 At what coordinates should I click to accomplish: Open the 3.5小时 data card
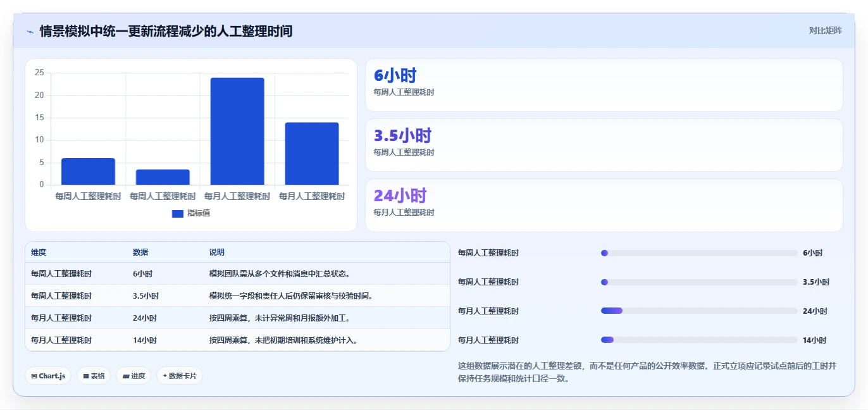point(604,145)
